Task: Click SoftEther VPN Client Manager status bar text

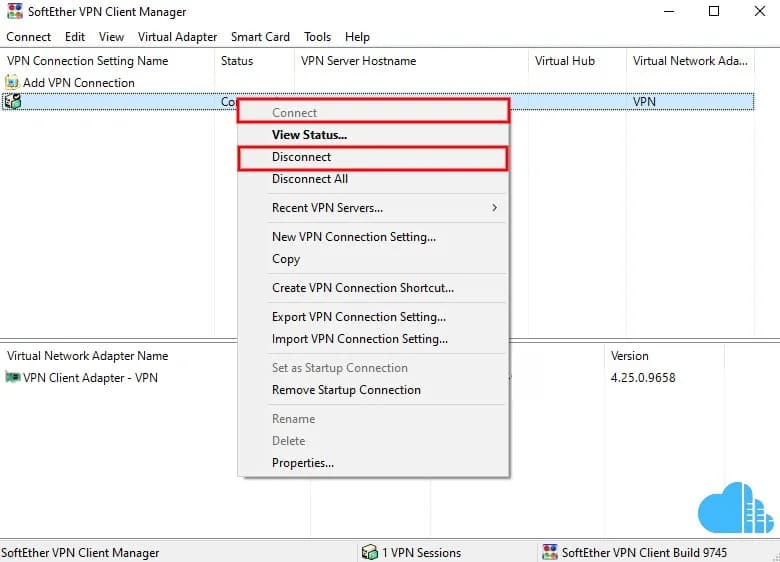Action: tap(80, 553)
